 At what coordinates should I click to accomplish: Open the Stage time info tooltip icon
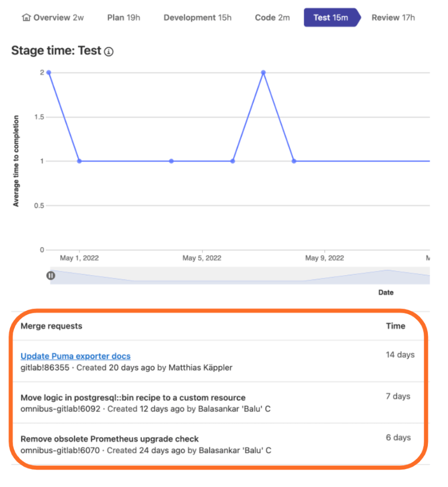109,51
